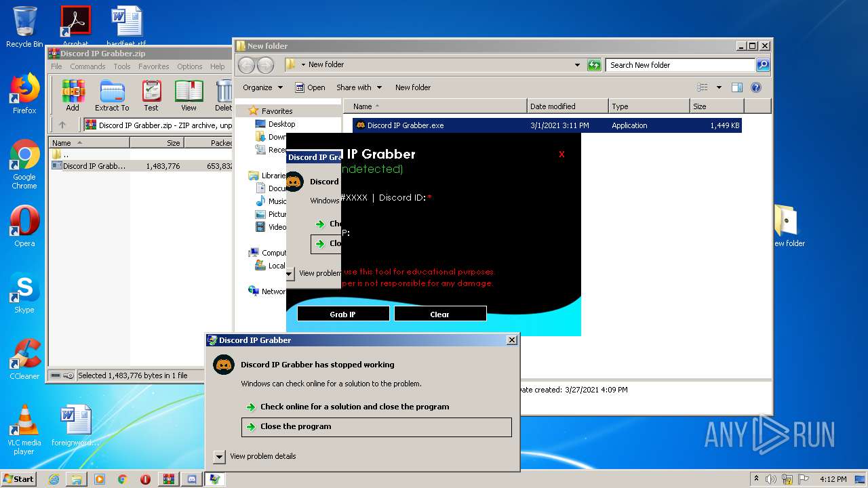
Task: Open Internet Explorer from the taskbar
Action: [54, 479]
